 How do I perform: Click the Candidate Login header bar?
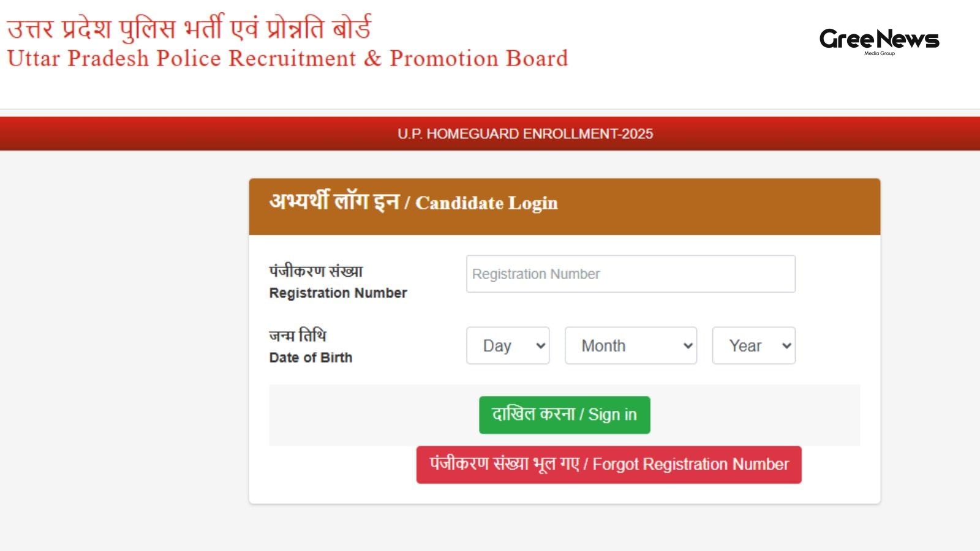(413, 203)
